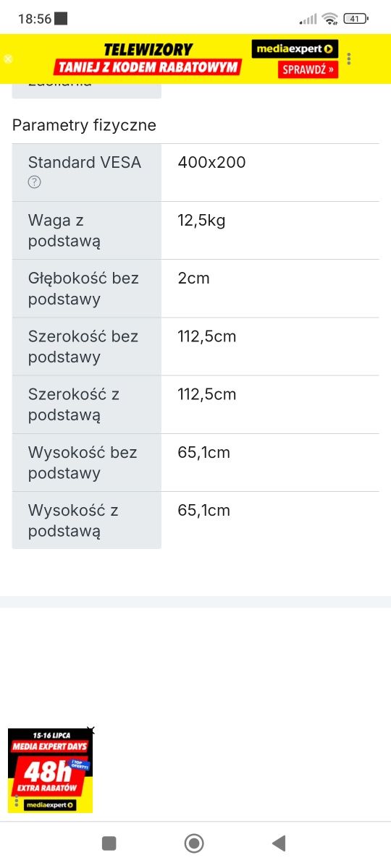Close the top banner ad with the X
This screenshot has width=391, height=868.
pos(8,59)
